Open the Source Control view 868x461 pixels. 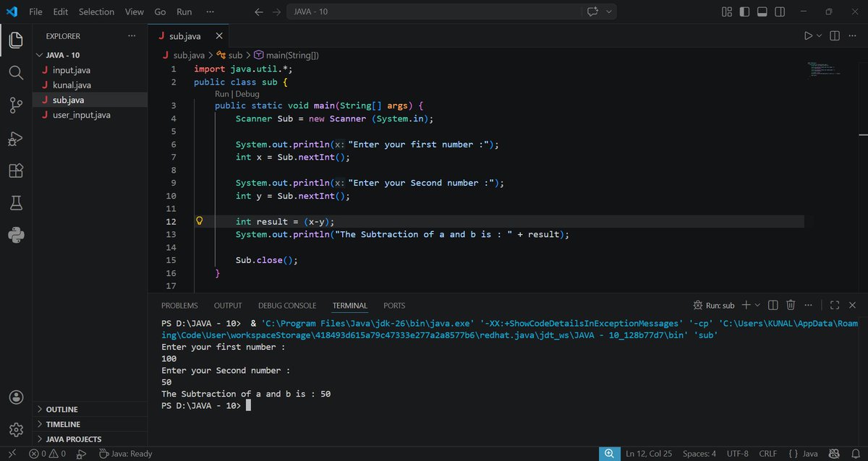(x=16, y=105)
